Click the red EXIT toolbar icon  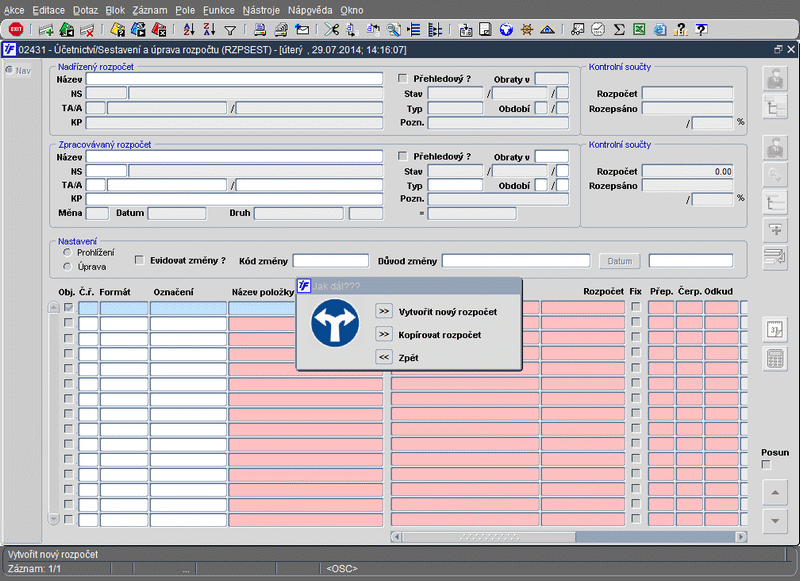[16, 30]
